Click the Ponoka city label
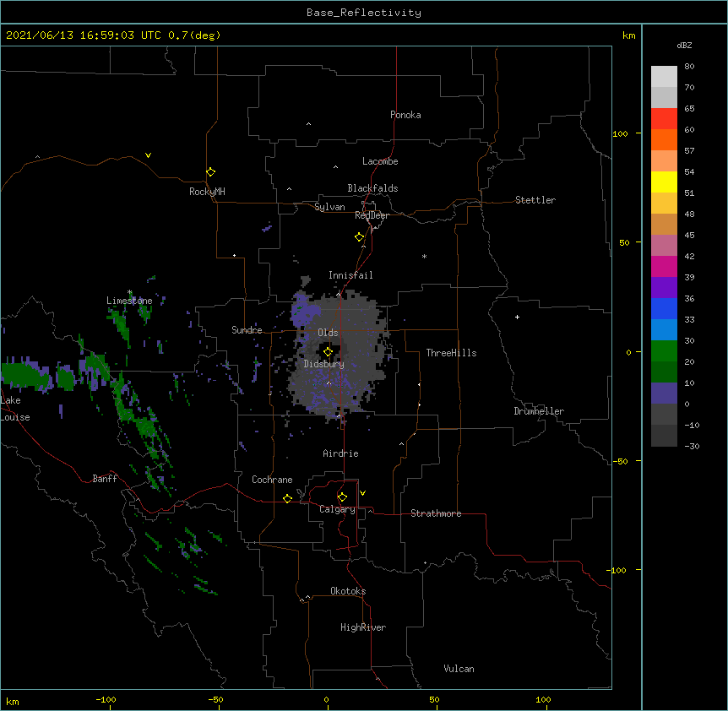Viewport: 728px width, 711px height. pyautogui.click(x=405, y=115)
